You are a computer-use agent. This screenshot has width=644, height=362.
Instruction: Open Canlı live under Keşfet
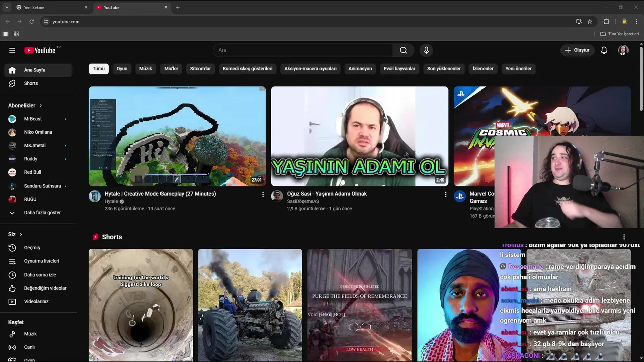click(x=38, y=347)
